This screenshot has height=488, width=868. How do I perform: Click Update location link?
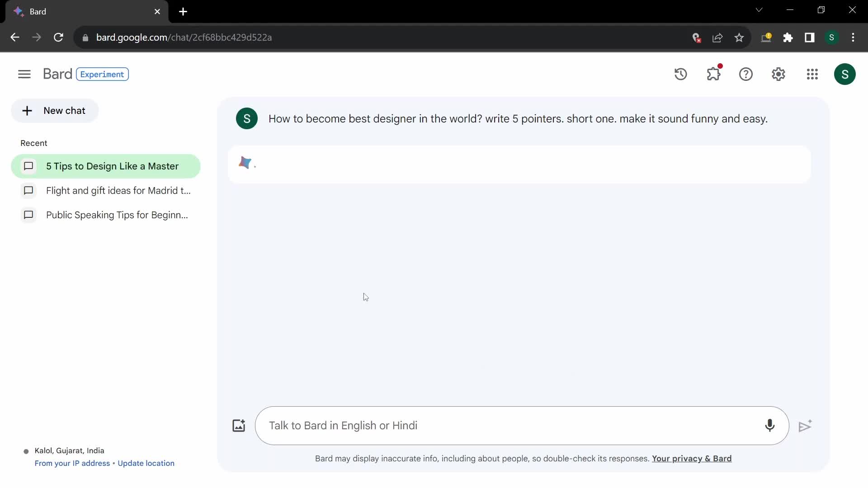click(146, 463)
